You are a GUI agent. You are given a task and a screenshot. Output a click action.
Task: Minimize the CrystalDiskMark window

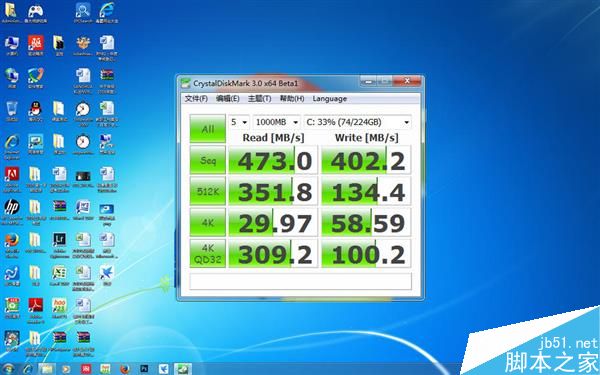pyautogui.click(x=368, y=82)
